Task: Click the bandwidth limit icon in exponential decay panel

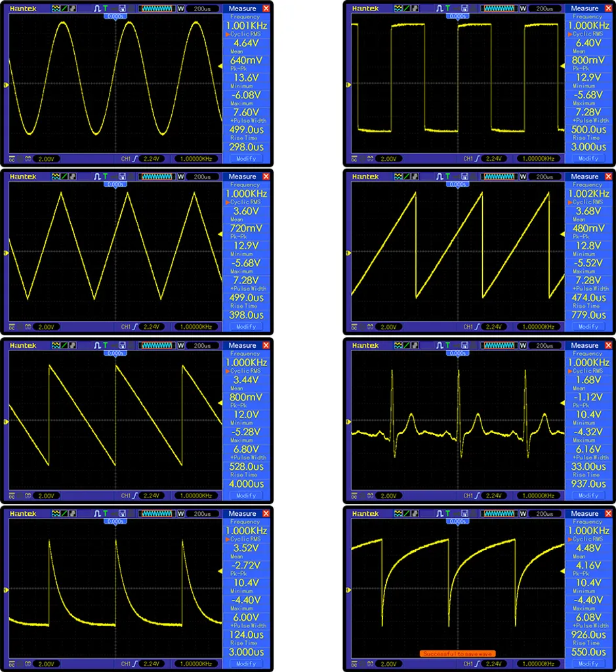Action: coord(28,663)
